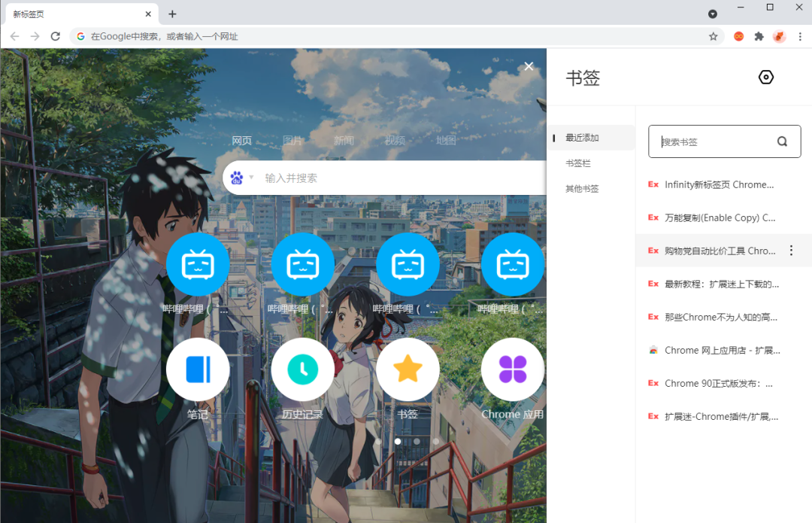Open three-dot menu on 购物党自动比价工具 bookmark
Screen dimensions: 812x523
coord(791,251)
